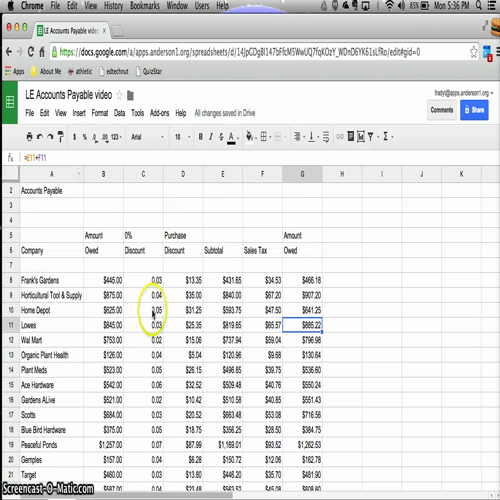Open the About Me bookmark

click(x=46, y=71)
